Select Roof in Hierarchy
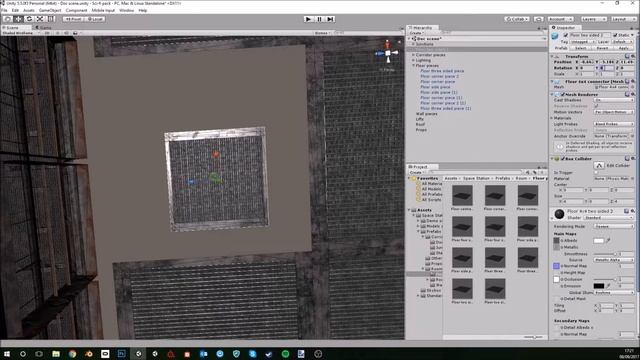The width and height of the screenshot is (640, 360). click(x=420, y=124)
